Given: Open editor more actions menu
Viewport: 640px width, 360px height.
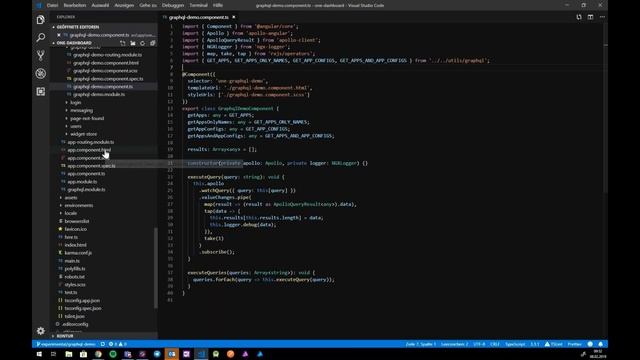Looking at the screenshot, I should 602,17.
